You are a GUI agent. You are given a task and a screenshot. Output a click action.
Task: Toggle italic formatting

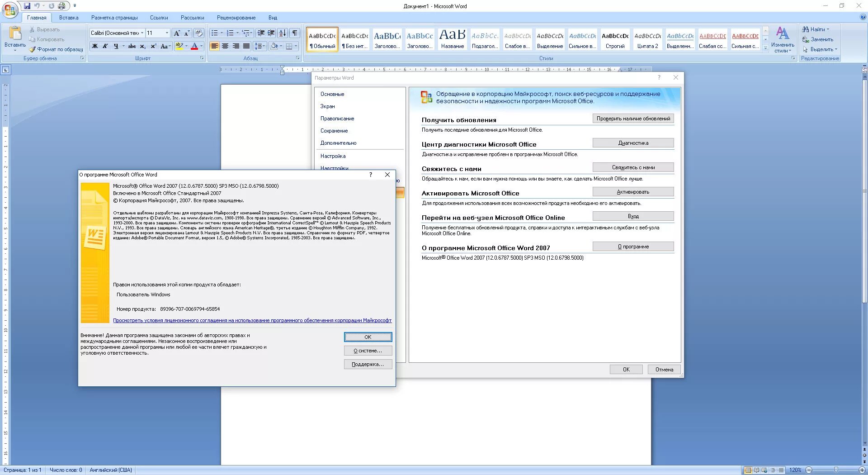point(104,46)
